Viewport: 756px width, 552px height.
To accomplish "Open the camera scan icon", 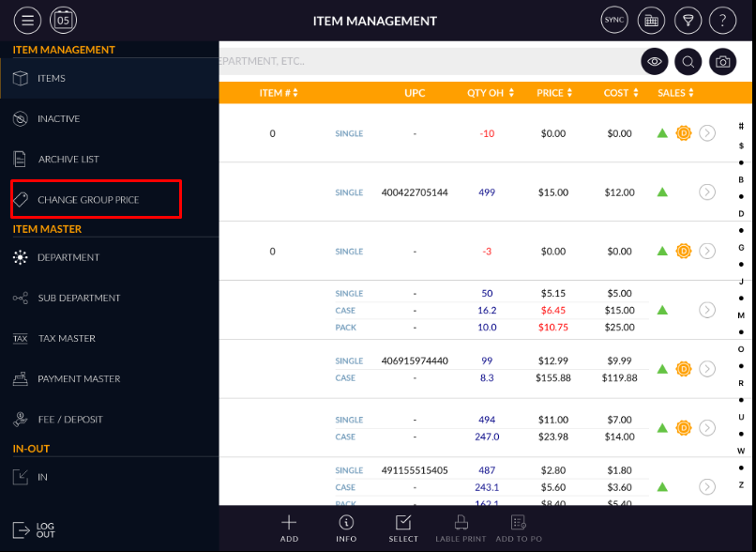I will click(x=722, y=62).
